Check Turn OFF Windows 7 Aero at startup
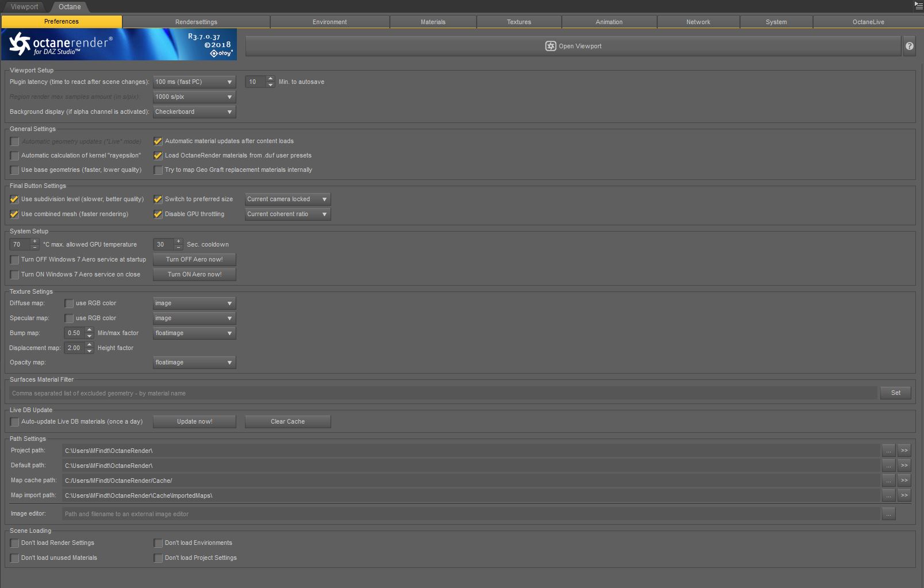924x588 pixels. coord(14,260)
